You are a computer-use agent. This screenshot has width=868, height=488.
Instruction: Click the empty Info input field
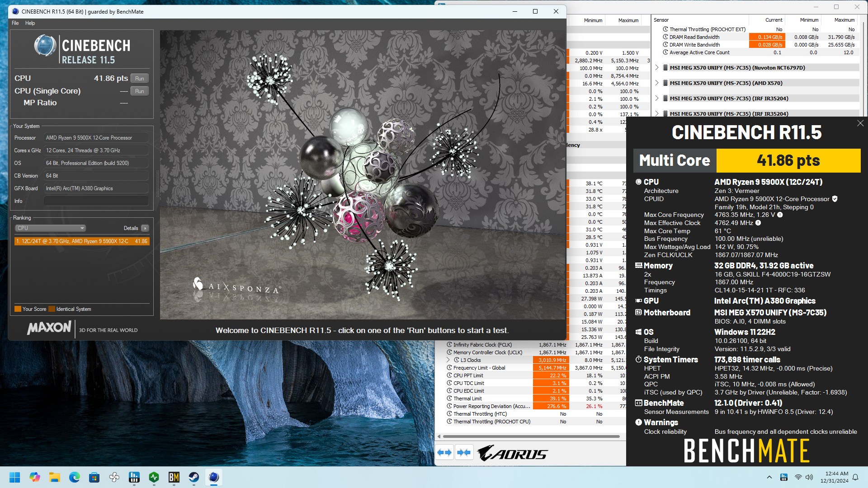96,201
